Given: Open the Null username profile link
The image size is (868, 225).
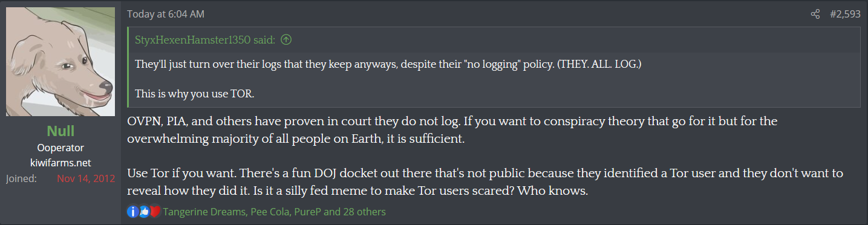Looking at the screenshot, I should pos(60,131).
